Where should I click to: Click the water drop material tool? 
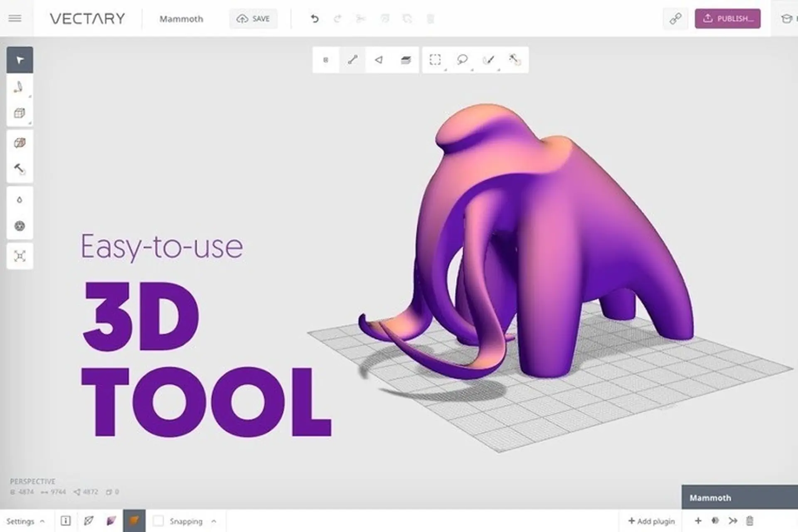coord(19,199)
